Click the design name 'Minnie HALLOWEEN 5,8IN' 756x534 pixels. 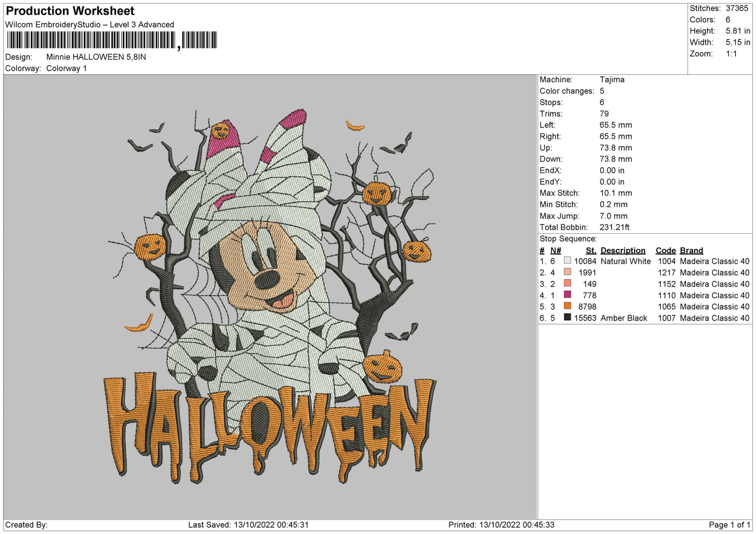tap(96, 57)
